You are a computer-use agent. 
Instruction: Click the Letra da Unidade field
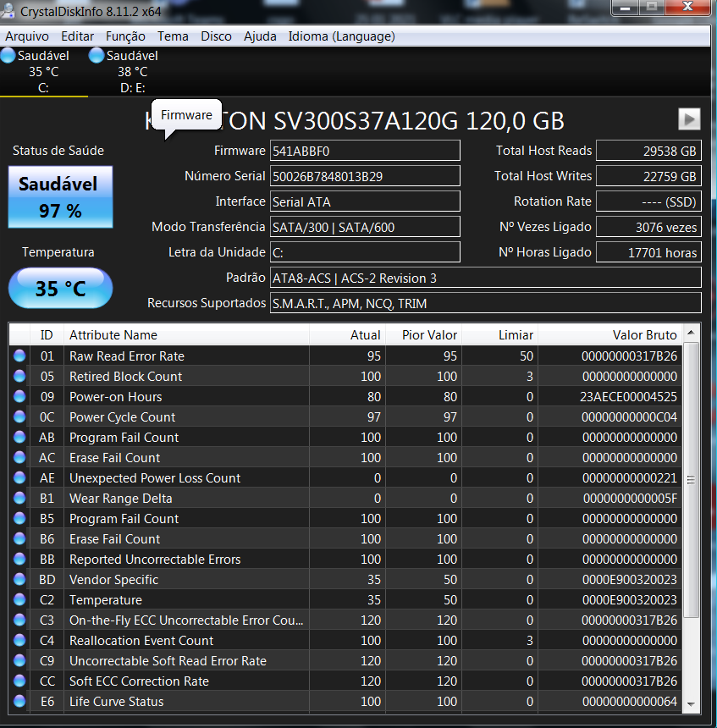(x=365, y=252)
